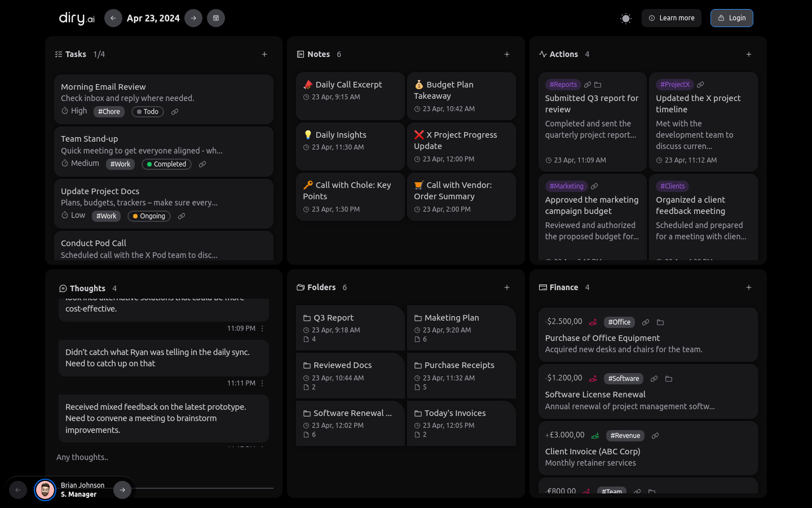The width and height of the screenshot is (812, 508).
Task: Click previous profile arrow beside Brian Johnson
Action: [x=18, y=490]
